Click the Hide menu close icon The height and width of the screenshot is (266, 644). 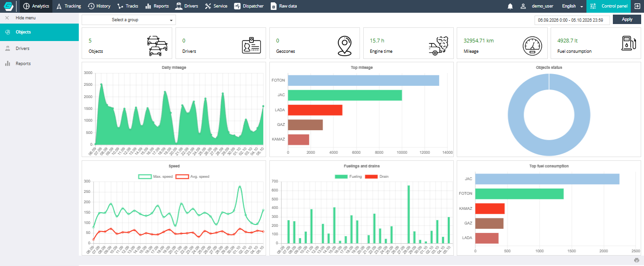point(7,18)
